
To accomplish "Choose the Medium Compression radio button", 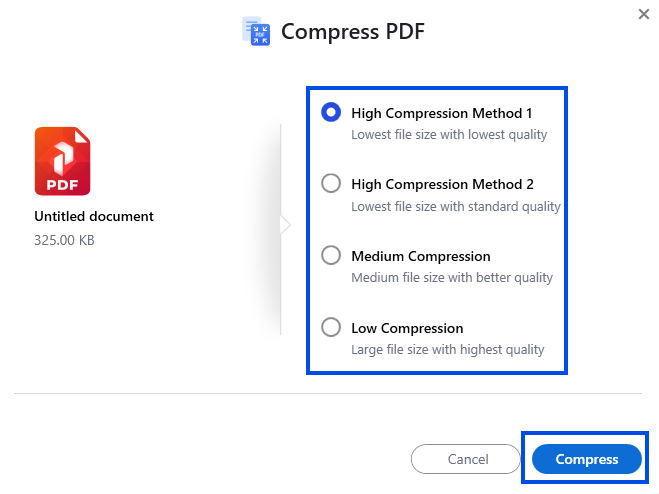I will coord(331,256).
